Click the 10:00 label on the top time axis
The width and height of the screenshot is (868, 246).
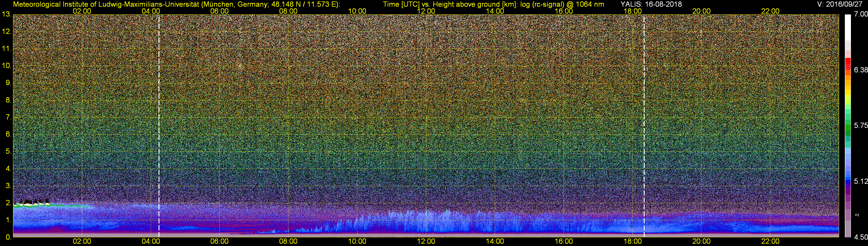coord(357,11)
